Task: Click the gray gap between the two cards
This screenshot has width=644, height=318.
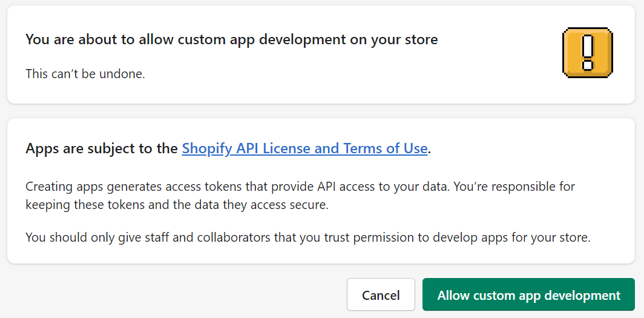Action: pos(321,111)
